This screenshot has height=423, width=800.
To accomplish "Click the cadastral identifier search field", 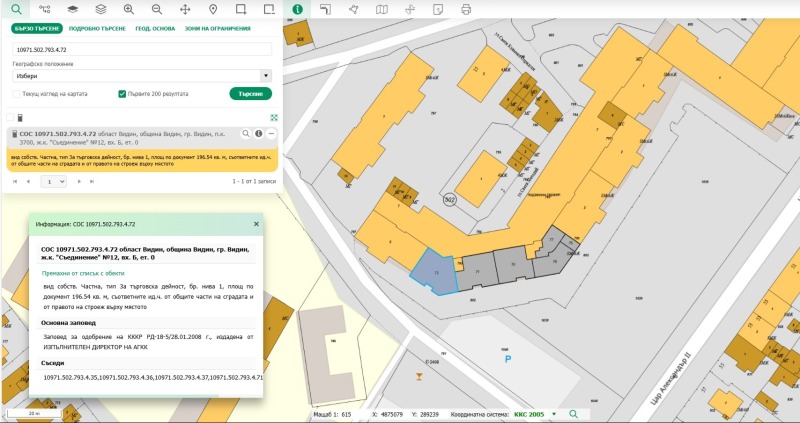I will pos(142,48).
